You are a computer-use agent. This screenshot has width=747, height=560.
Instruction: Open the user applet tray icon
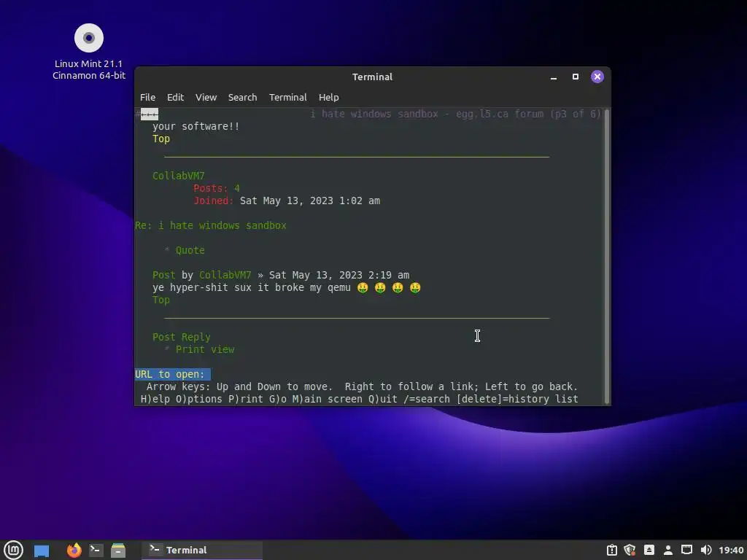click(x=668, y=550)
